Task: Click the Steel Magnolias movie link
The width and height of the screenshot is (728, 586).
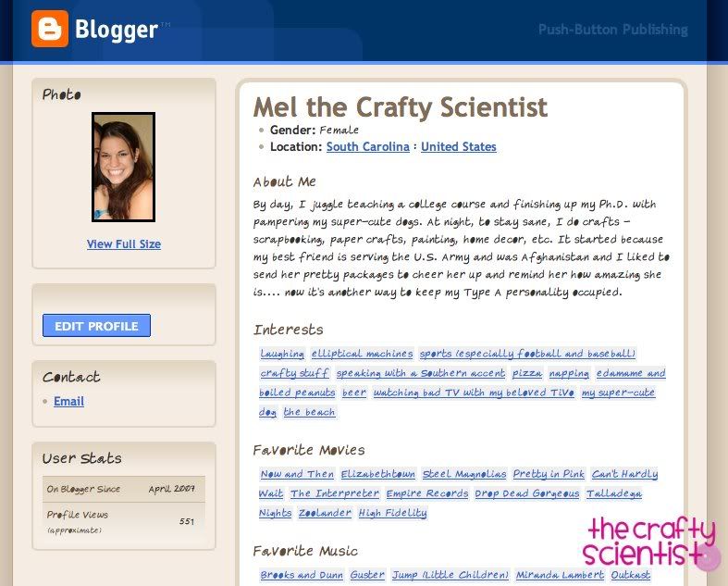Action: click(464, 474)
